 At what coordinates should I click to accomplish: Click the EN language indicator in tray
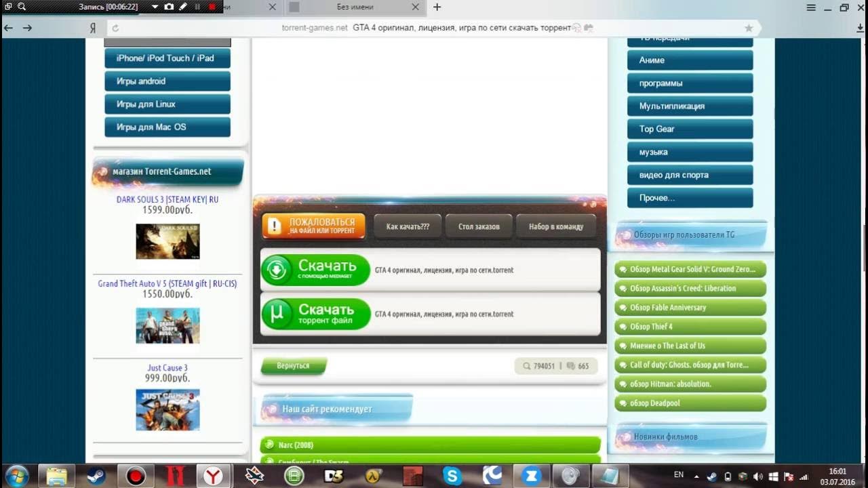679,474
